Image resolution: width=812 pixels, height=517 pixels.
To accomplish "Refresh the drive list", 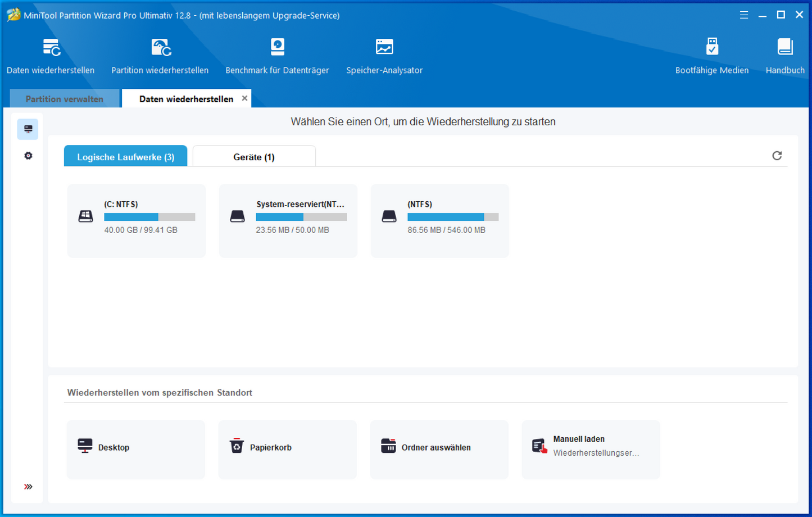I will pos(777,156).
